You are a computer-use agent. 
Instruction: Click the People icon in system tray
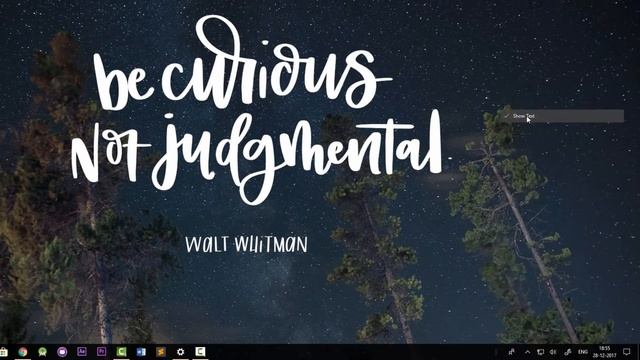pyautogui.click(x=511, y=352)
